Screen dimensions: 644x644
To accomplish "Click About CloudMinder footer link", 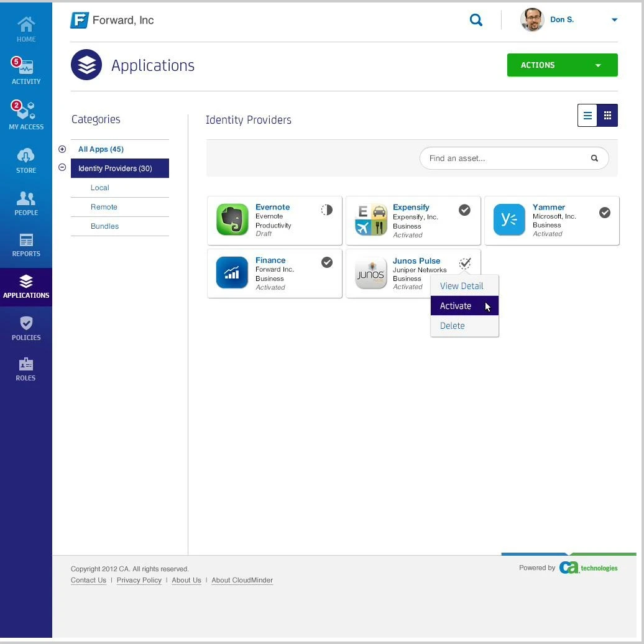I will (242, 580).
